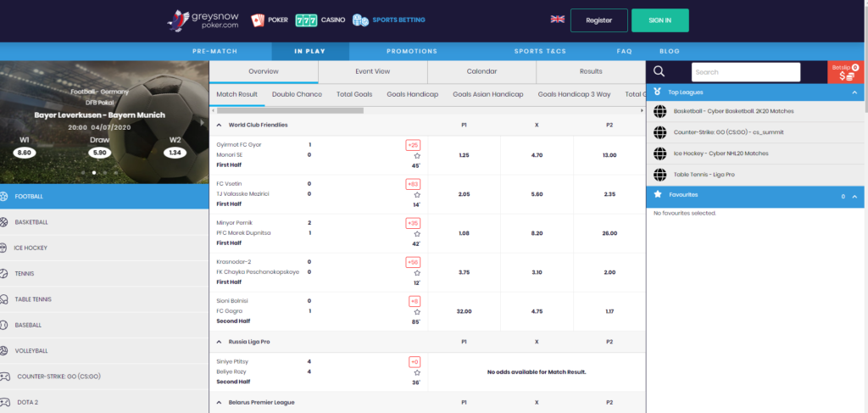The height and width of the screenshot is (413, 868).
Task: Open the In Play menu
Action: tap(310, 52)
